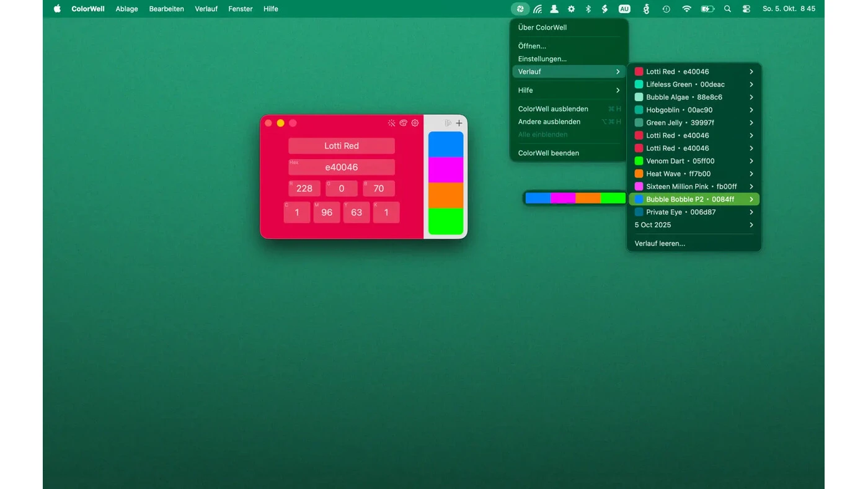Viewport: 868px width, 489px height.
Task: Click Verlauf leeren... to clear history
Action: (x=694, y=243)
